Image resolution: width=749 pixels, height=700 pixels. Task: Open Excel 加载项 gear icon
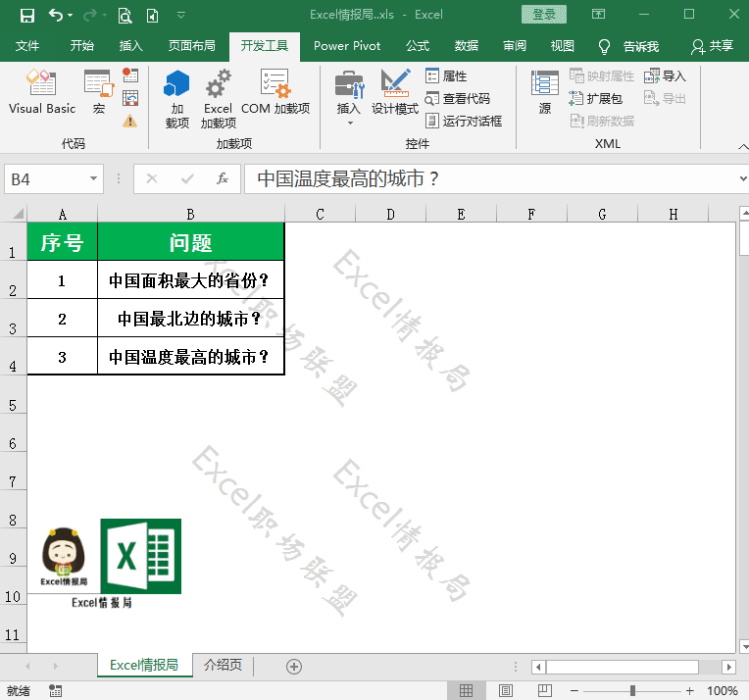click(x=218, y=99)
